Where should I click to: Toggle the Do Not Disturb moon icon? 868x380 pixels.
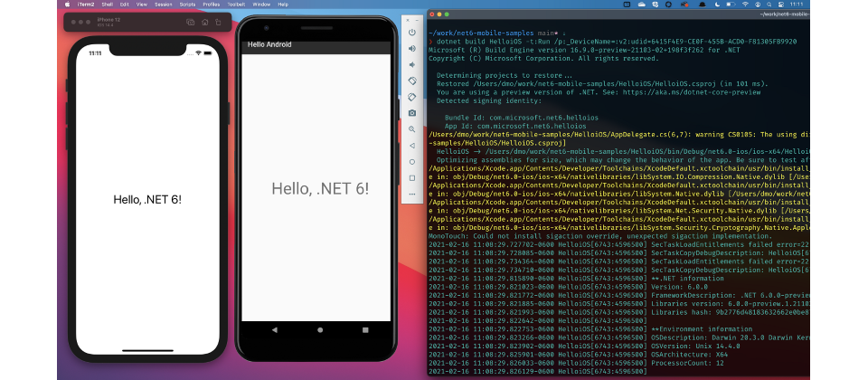717,4
